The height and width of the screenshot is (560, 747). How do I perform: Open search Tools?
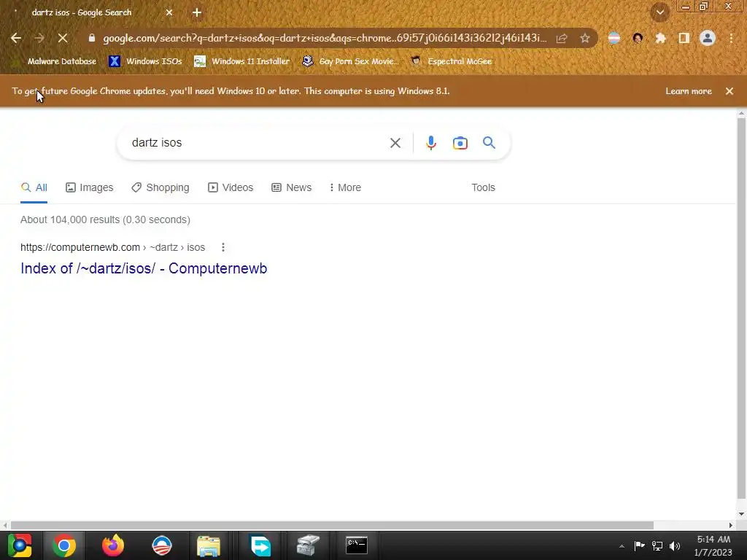click(x=483, y=187)
